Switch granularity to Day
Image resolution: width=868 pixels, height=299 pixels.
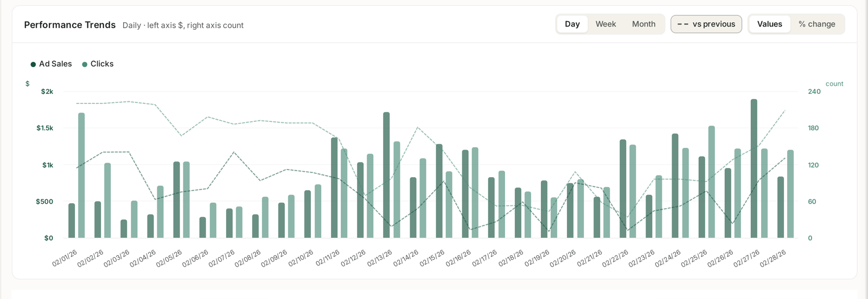click(x=572, y=24)
